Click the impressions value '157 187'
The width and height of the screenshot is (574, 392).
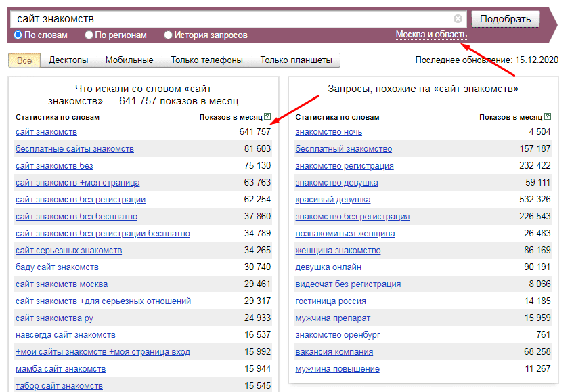[535, 148]
